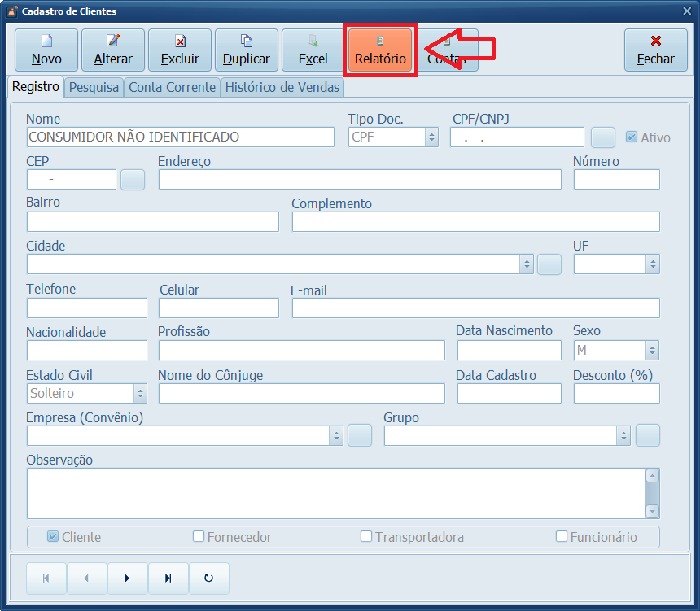Jump to last record arrow

(x=168, y=578)
